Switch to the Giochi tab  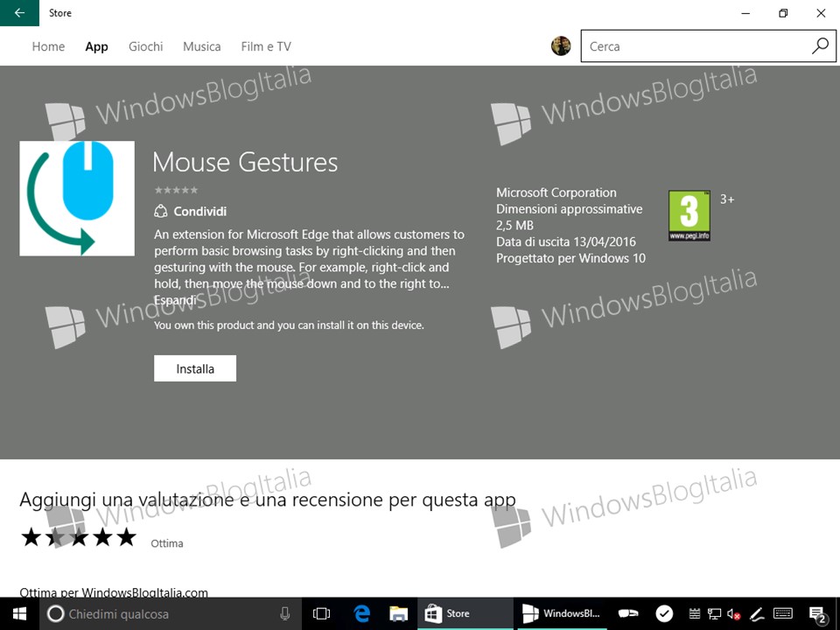[146, 46]
